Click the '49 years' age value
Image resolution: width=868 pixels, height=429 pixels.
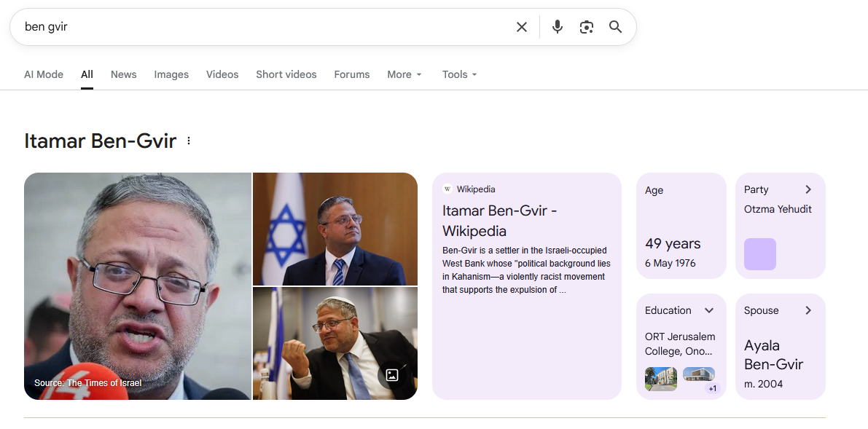(x=673, y=243)
